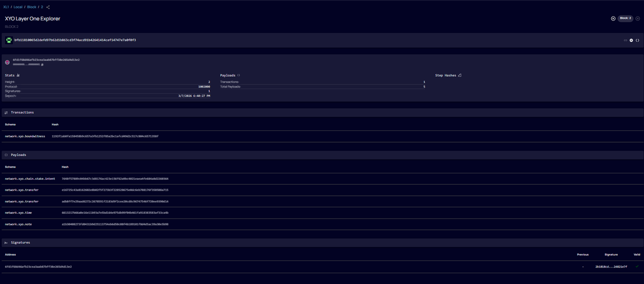Click the Protocol value 1002000

[x=204, y=86]
